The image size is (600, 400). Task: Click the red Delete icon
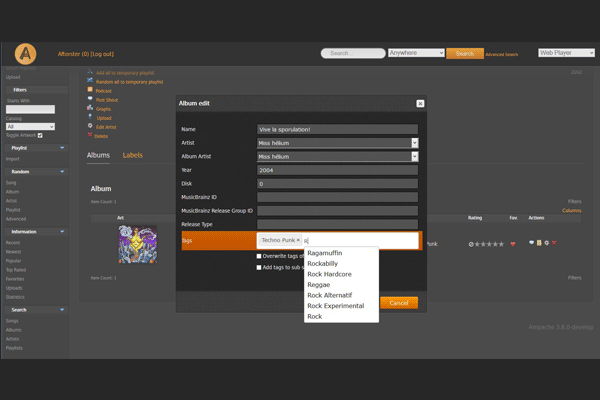(90, 135)
